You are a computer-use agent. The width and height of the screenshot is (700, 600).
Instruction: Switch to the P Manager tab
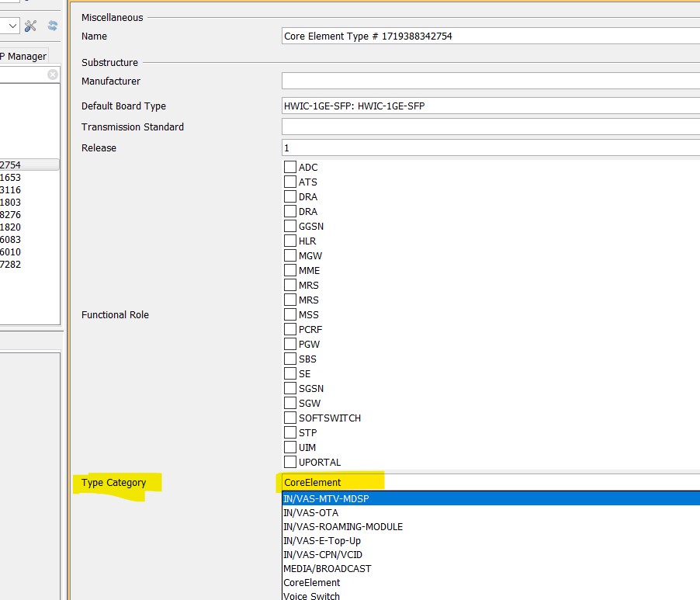click(x=23, y=56)
